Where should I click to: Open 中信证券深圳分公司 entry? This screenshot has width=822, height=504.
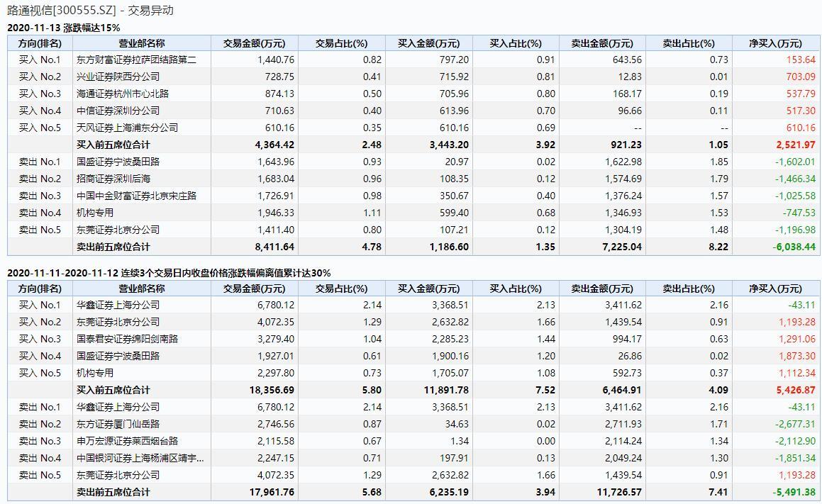pos(118,111)
